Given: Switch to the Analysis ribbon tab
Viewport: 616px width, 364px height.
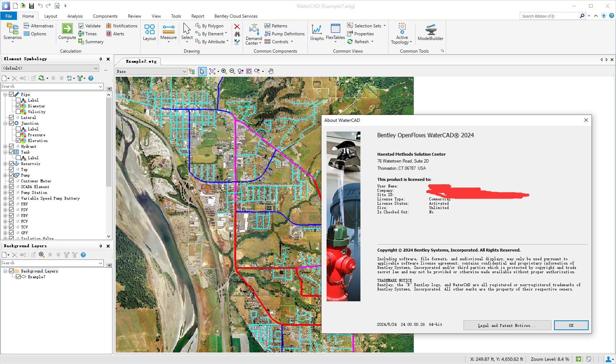Looking at the screenshot, I should click(75, 16).
